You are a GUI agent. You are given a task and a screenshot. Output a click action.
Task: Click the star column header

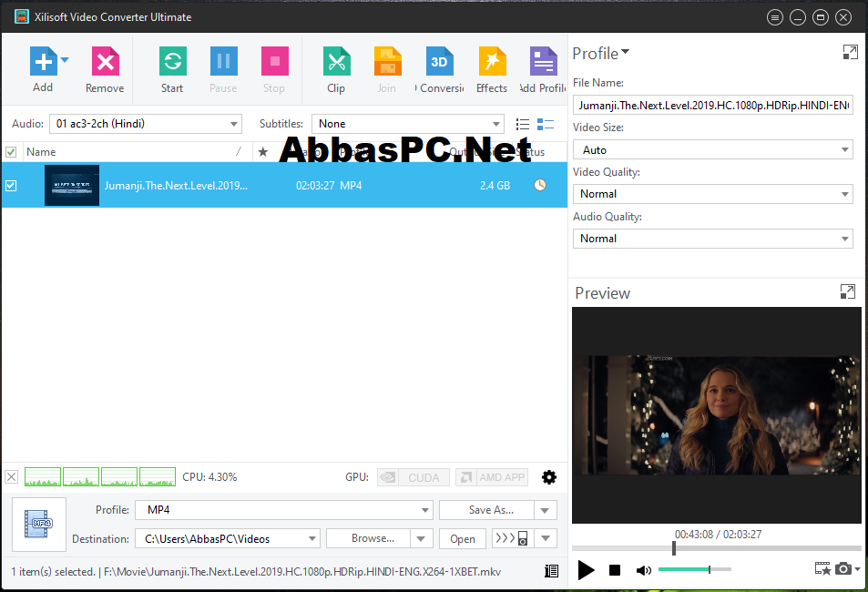pos(263,152)
